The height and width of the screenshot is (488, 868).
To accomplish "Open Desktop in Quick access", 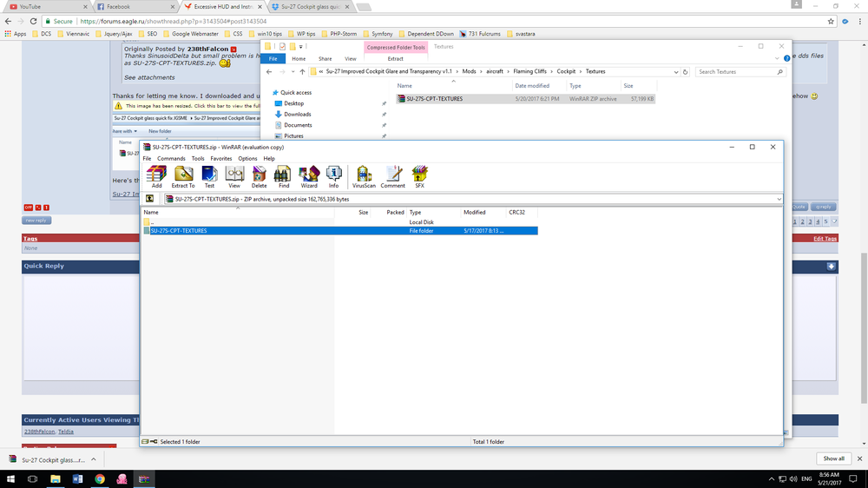I will (293, 103).
